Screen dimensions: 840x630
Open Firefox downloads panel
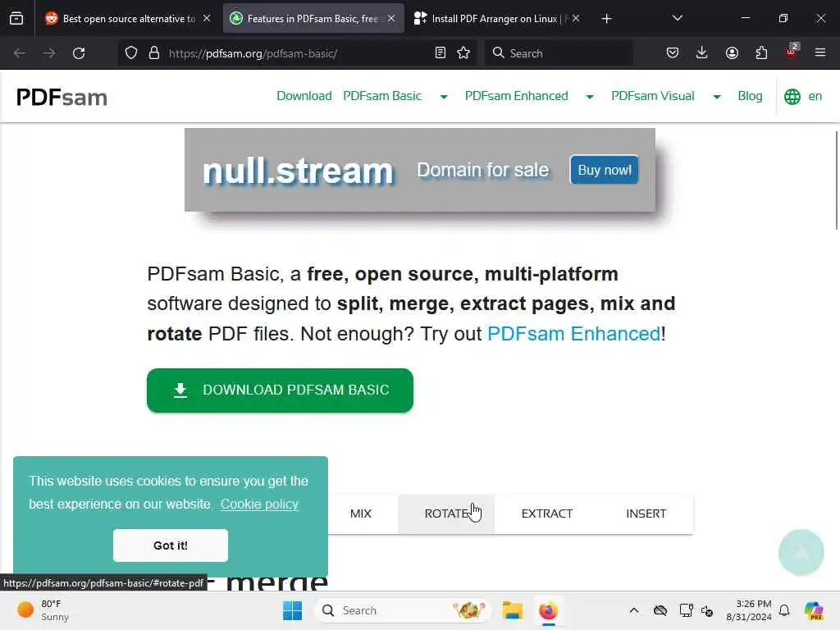pyautogui.click(x=702, y=53)
